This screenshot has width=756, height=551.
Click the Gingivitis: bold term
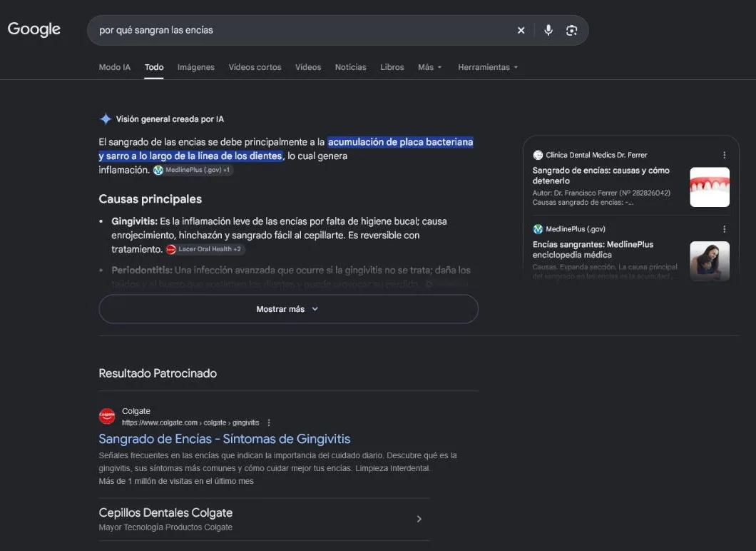tap(135, 221)
